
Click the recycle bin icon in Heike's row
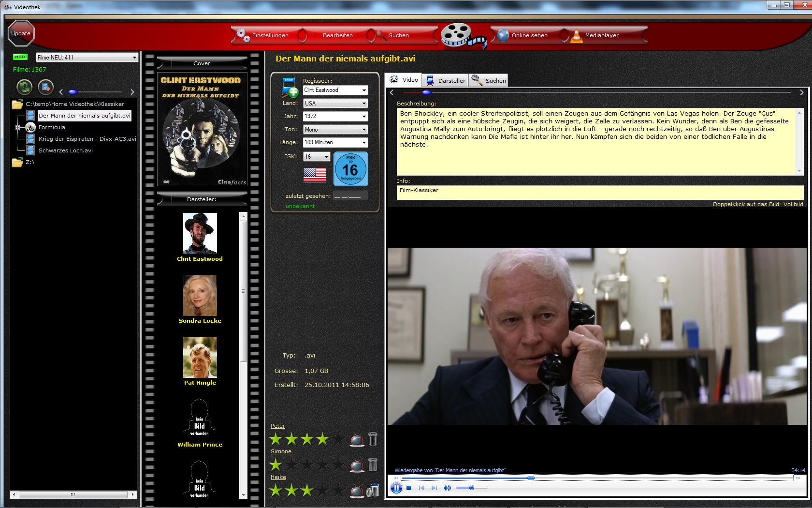tap(373, 490)
